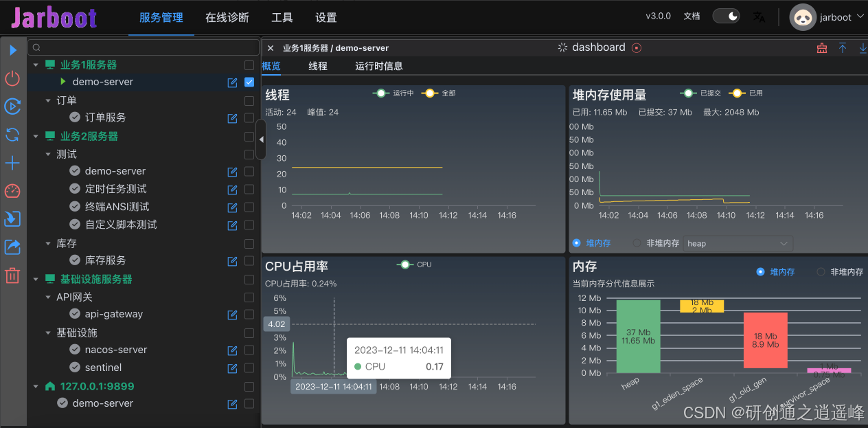Screen dimensions: 868x428
Task: Edit the 自定义脚本测试 settings icon
Action: (x=233, y=225)
